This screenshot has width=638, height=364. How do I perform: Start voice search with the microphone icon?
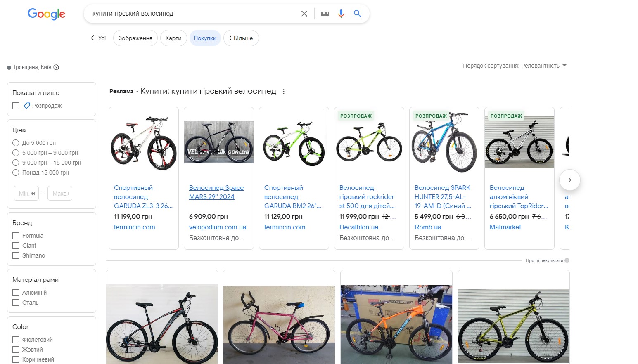341,14
